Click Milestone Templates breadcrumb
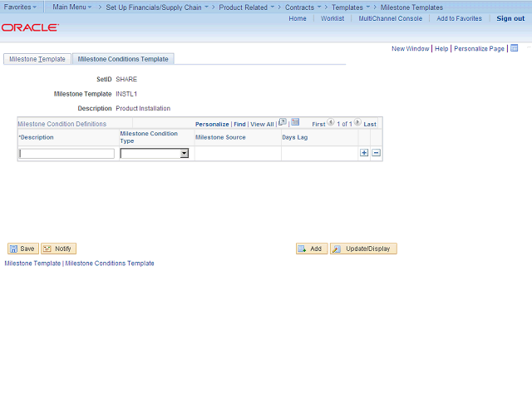 click(411, 7)
